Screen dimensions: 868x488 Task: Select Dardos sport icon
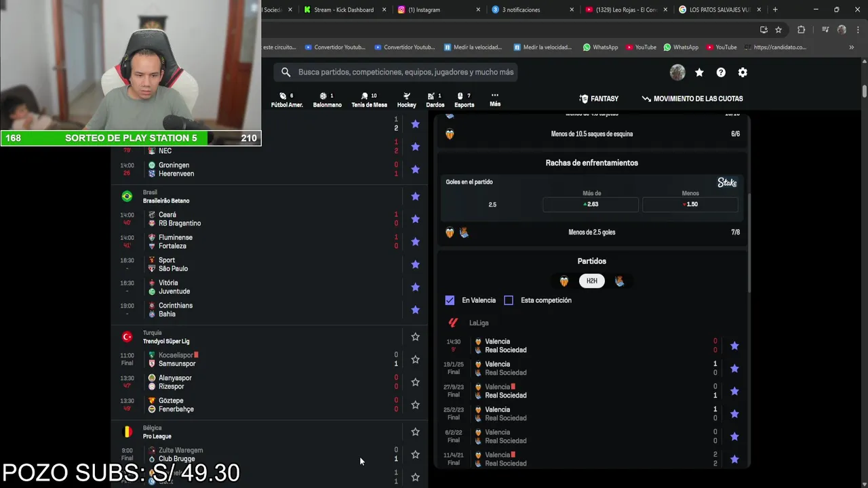(435, 100)
